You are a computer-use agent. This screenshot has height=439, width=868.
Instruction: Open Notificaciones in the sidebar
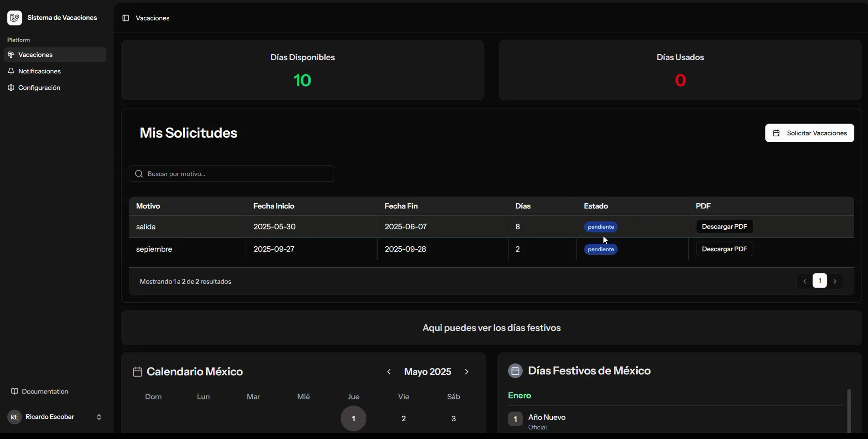tap(40, 71)
